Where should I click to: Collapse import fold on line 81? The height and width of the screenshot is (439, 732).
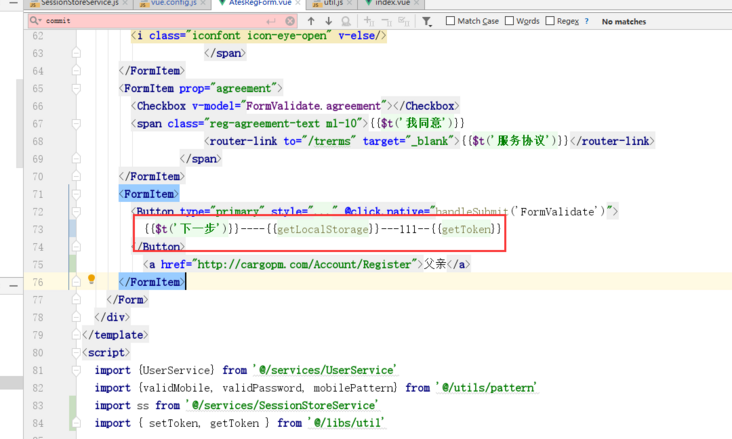tap(76, 370)
